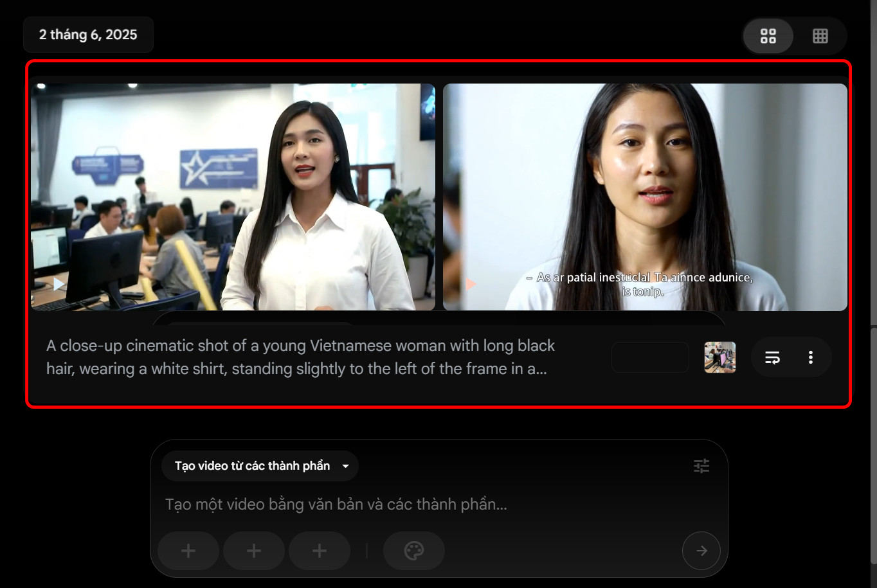Open the left video of the woman in the office
This screenshot has height=588, width=877.
tap(233, 193)
